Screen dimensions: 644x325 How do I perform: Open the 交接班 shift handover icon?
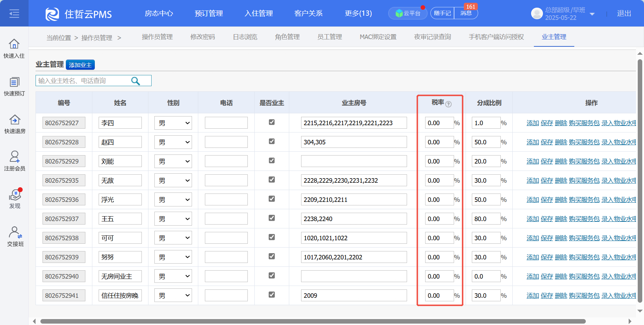click(15, 232)
